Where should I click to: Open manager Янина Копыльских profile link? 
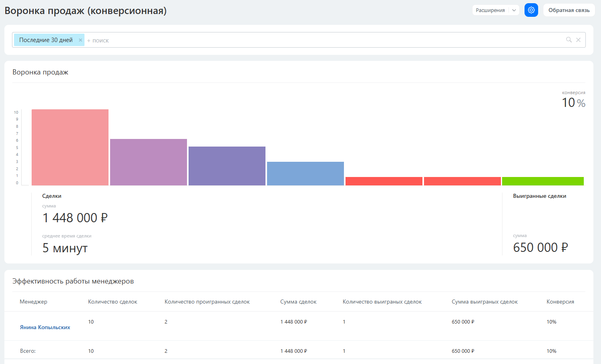click(x=45, y=327)
